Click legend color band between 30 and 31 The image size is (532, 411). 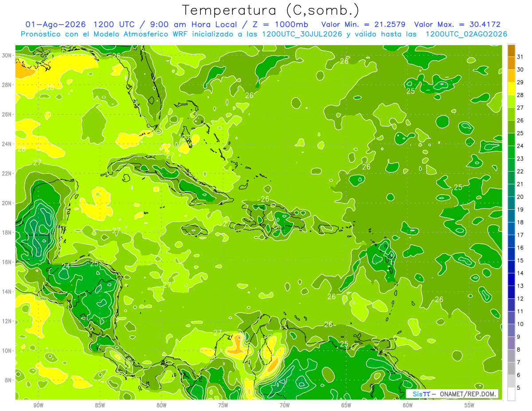pyautogui.click(x=511, y=63)
